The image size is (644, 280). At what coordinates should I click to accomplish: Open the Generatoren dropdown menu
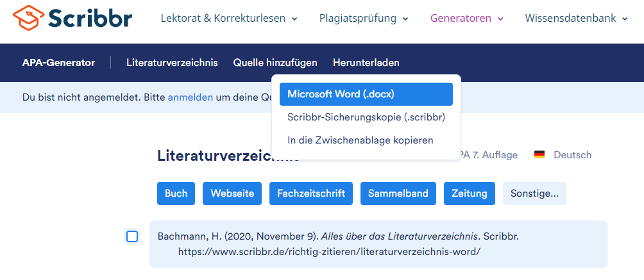[x=466, y=18]
